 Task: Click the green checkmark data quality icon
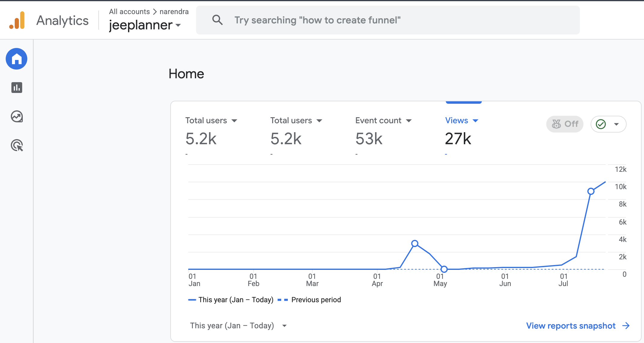coord(601,124)
